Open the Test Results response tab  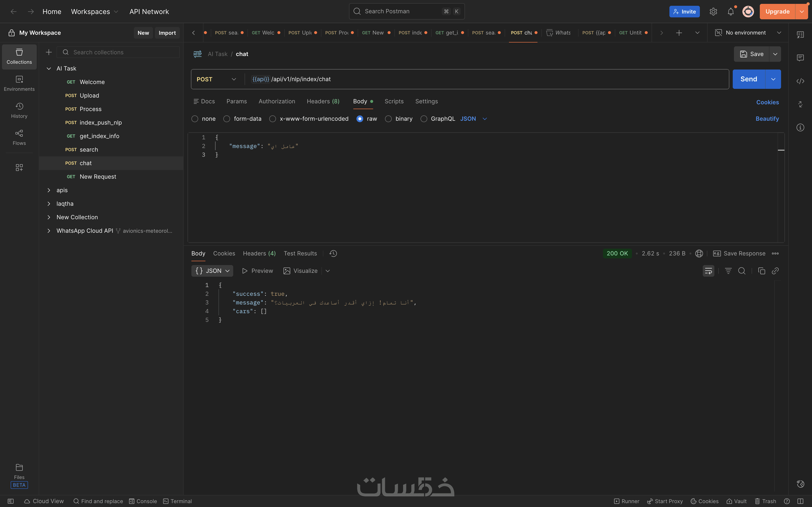(300, 253)
